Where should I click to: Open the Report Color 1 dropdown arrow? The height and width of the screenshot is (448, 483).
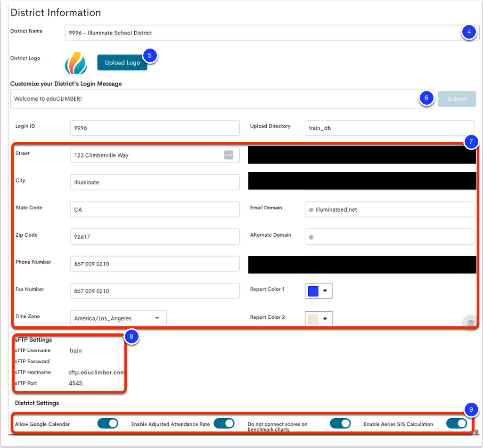click(325, 290)
